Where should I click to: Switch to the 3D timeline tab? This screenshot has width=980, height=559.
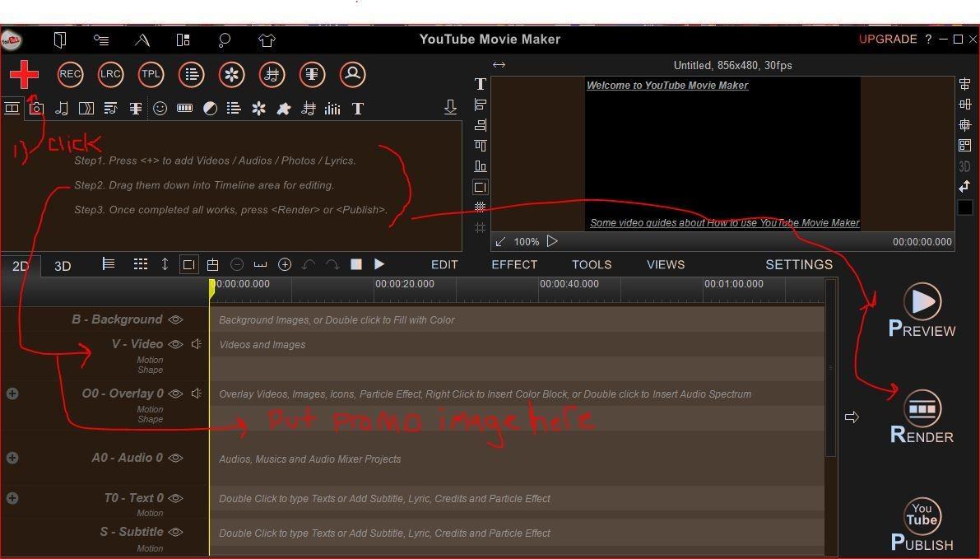(x=63, y=266)
